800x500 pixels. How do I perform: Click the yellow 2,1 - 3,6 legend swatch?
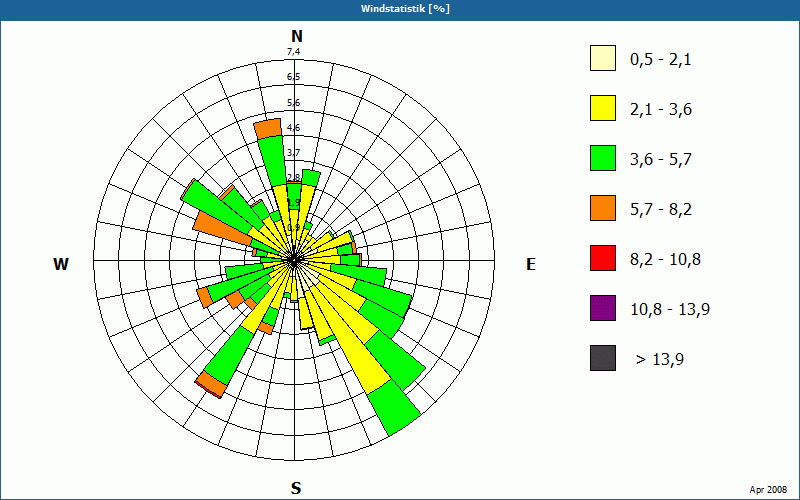(603, 108)
